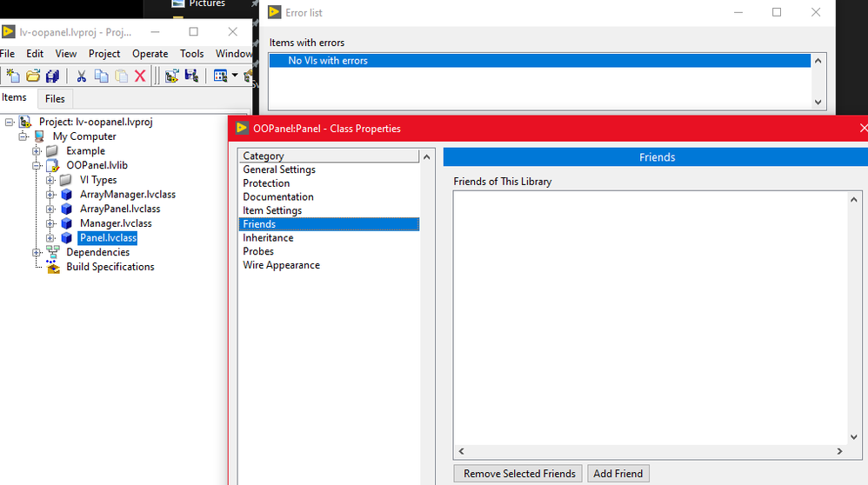Click the OOPanel.lvlib library icon

coord(53,165)
